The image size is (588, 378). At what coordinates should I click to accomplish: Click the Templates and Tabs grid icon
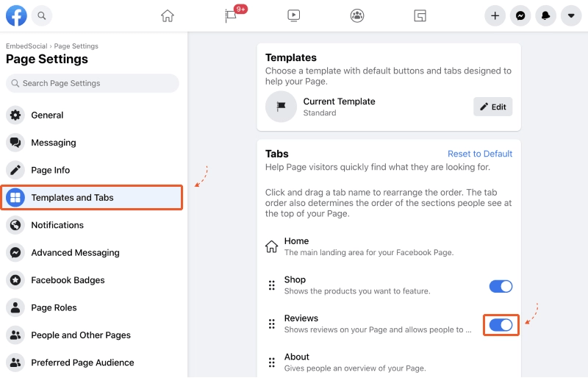[x=15, y=197]
